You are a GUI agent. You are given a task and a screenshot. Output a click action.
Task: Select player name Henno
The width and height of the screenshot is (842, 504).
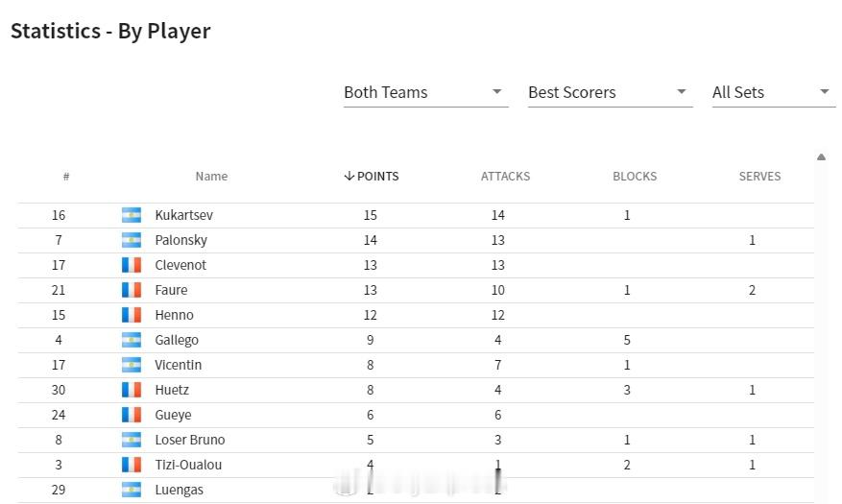(174, 315)
